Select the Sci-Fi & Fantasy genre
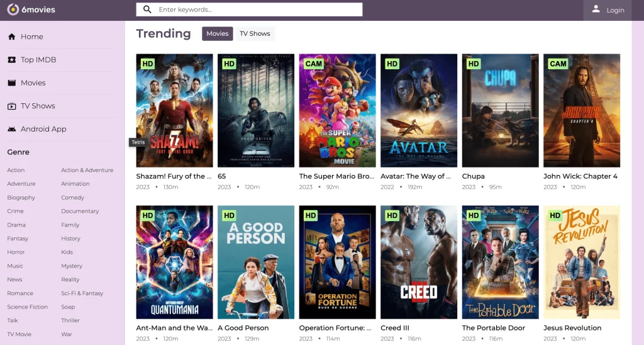Image resolution: width=644 pixels, height=345 pixels. point(82,293)
